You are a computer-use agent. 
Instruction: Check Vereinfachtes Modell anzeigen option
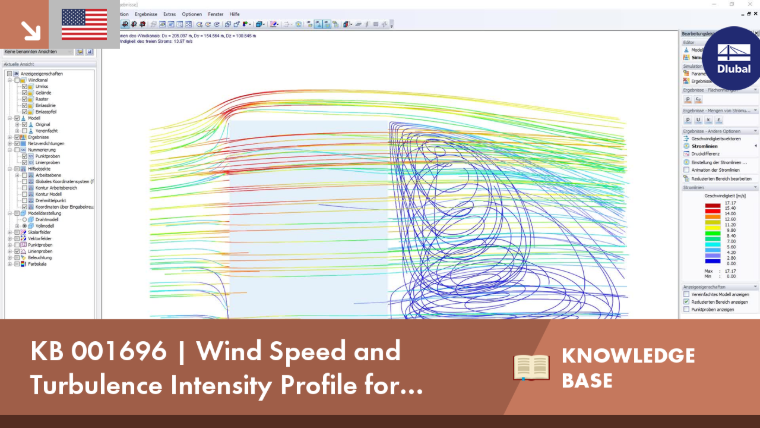(x=686, y=294)
